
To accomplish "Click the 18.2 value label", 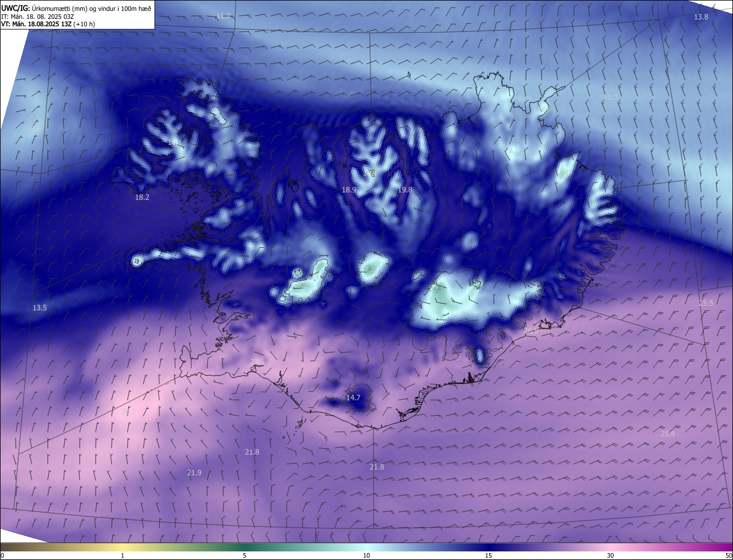I will pyautogui.click(x=142, y=198).
